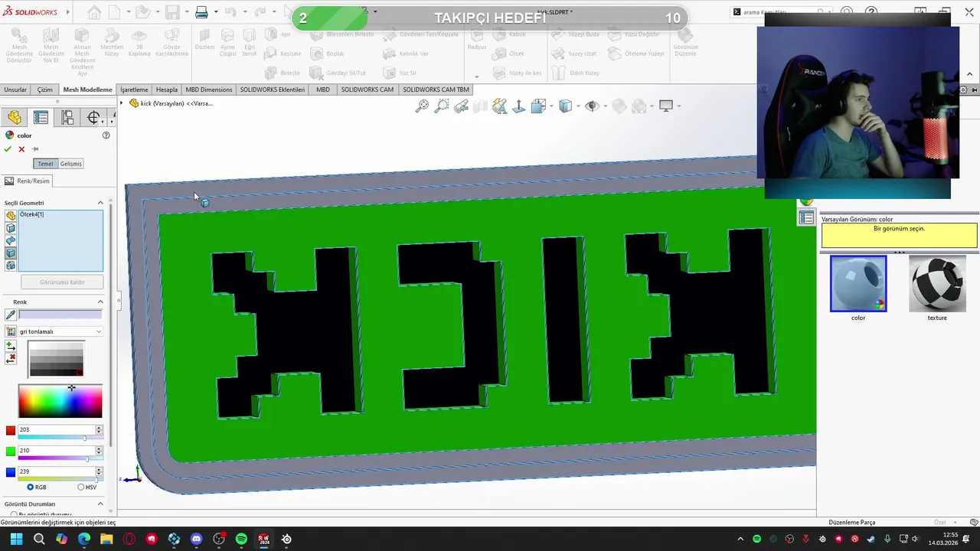
Task: Cancel color editing with red X
Action: click(21, 149)
